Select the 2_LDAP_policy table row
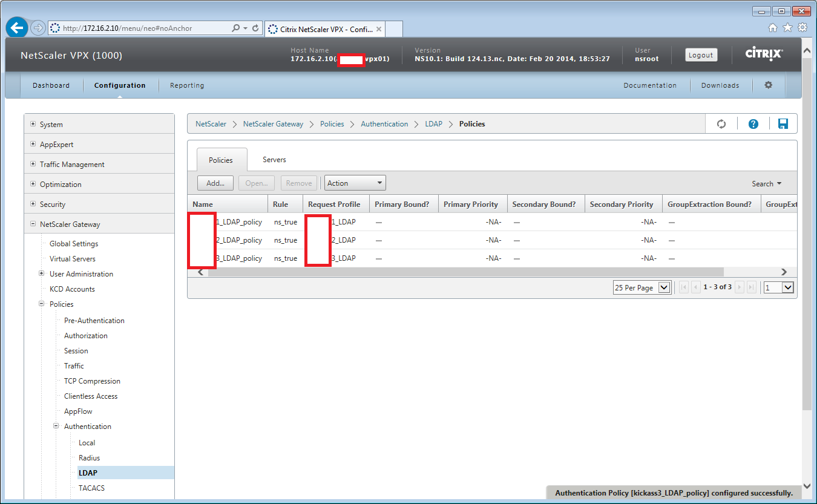 tap(492, 240)
